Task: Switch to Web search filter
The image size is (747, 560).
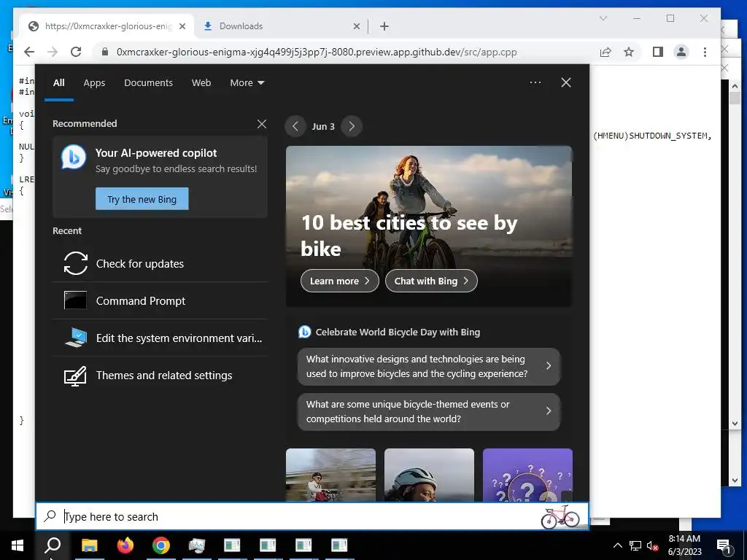Action: (x=201, y=83)
